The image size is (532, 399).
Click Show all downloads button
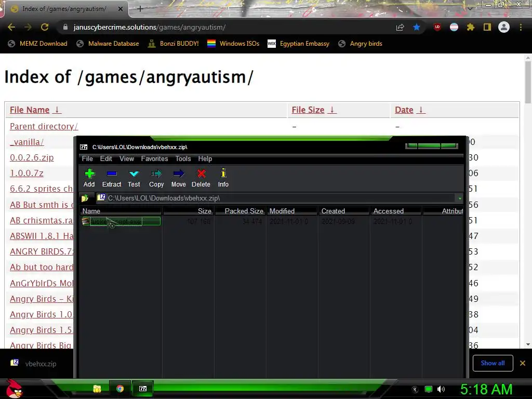(493, 363)
